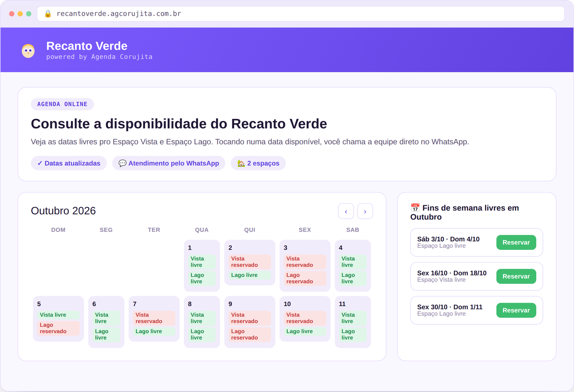Select Vista livre on October 1
574x392 pixels.
pyautogui.click(x=202, y=262)
